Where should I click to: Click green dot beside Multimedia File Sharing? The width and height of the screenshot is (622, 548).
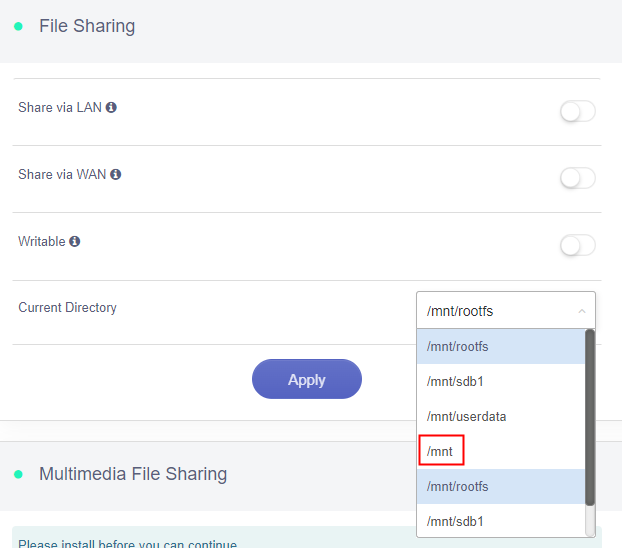18,474
